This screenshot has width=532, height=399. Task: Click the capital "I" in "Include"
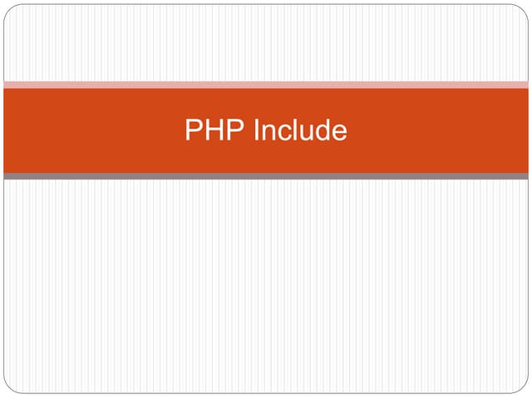[x=255, y=131]
